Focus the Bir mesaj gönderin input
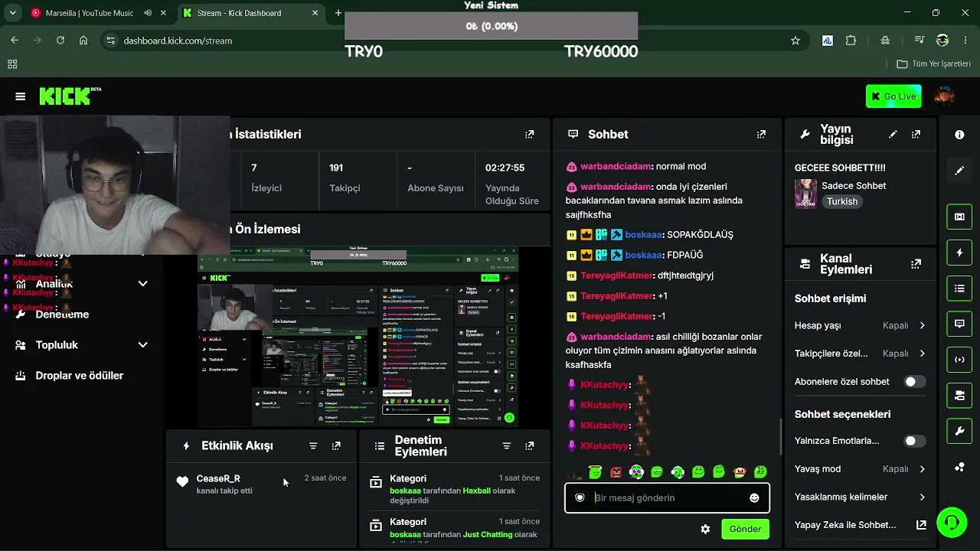Image resolution: width=980 pixels, height=551 pixels. (x=667, y=498)
